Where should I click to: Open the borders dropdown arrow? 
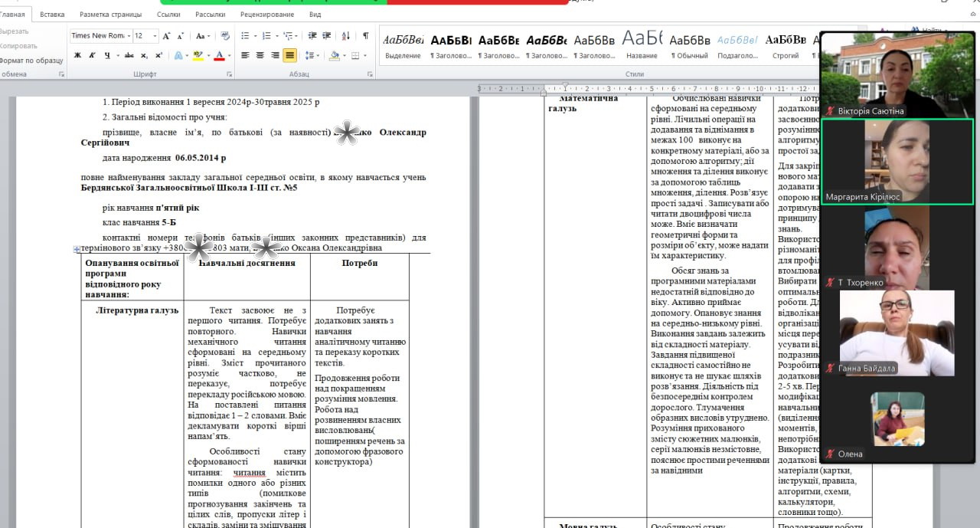[x=364, y=55]
